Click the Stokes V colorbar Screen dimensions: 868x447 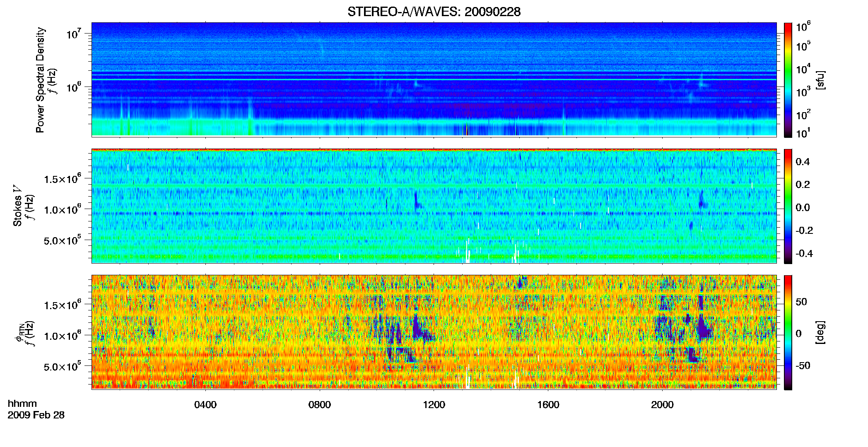pyautogui.click(x=788, y=206)
